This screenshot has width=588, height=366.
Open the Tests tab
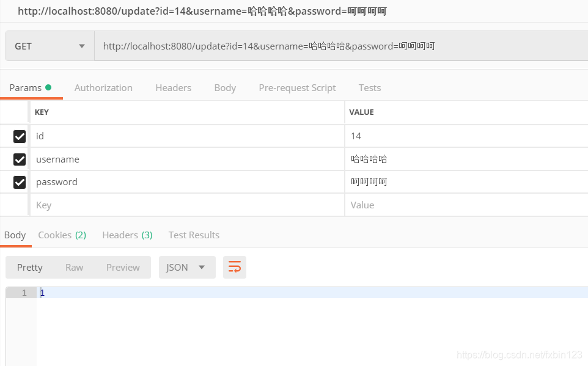[370, 88]
